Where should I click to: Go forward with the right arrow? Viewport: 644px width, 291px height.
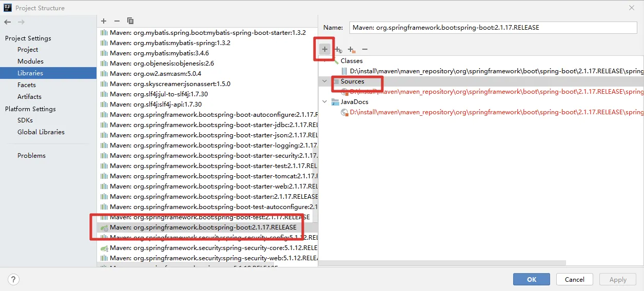[21, 22]
